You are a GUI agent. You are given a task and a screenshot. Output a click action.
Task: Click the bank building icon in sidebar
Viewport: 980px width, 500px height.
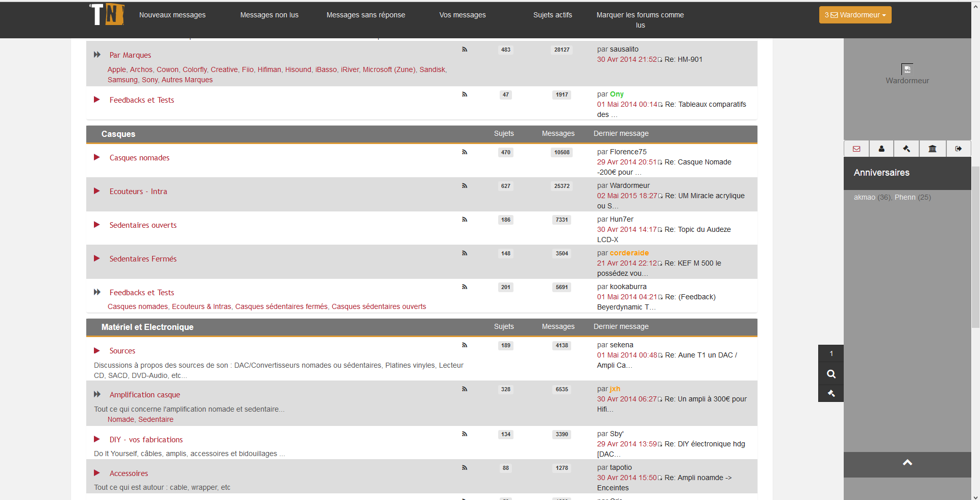[x=933, y=149]
